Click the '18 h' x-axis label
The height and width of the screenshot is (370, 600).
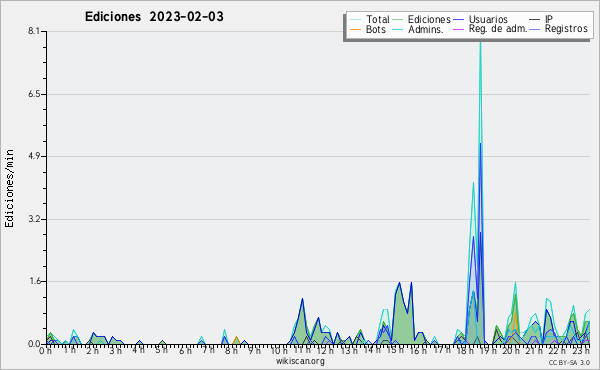point(465,350)
